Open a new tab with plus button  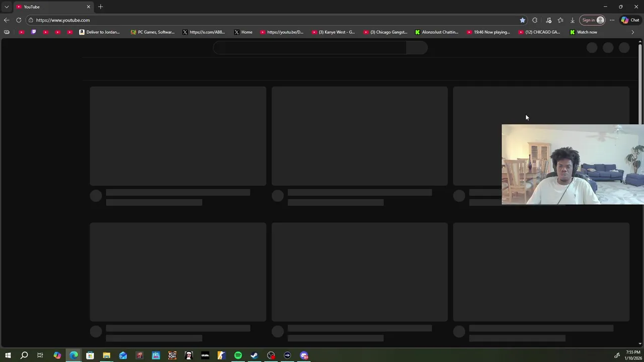(101, 7)
